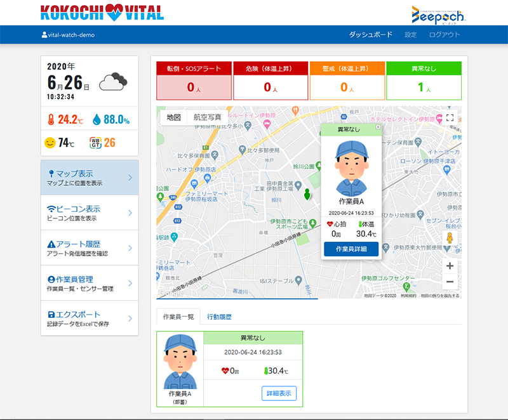Select マップ表示 in the sidebar
This screenshot has width=508, height=420.
tap(90, 177)
